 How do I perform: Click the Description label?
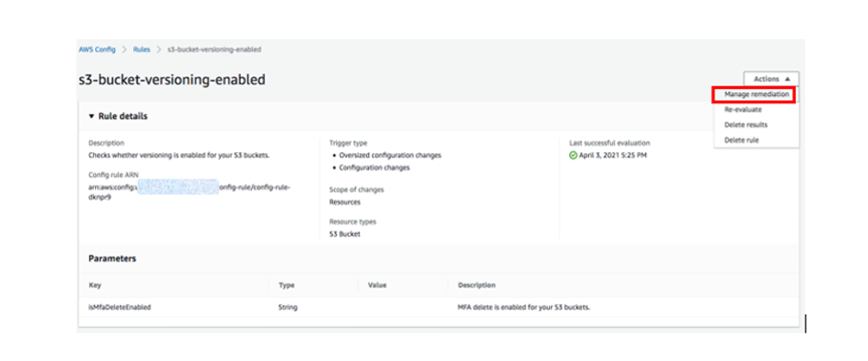click(107, 143)
